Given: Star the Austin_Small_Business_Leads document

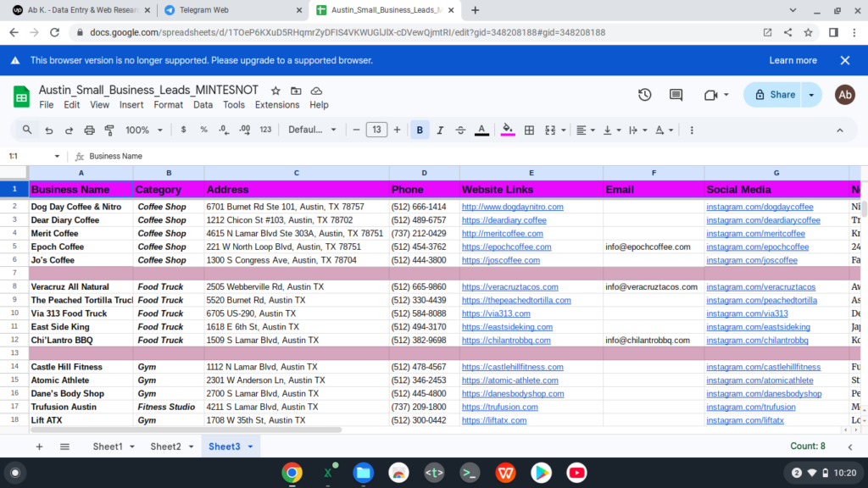Looking at the screenshot, I should tap(275, 91).
